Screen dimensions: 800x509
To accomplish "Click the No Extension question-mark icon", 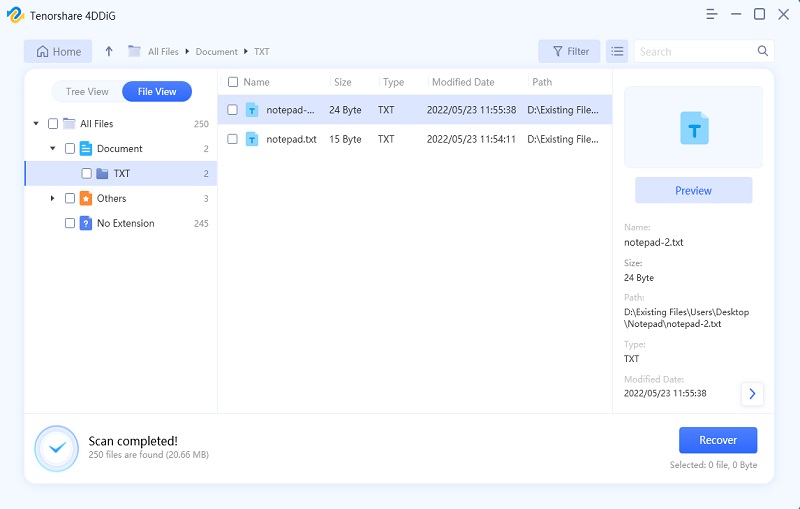I will pyautogui.click(x=86, y=223).
